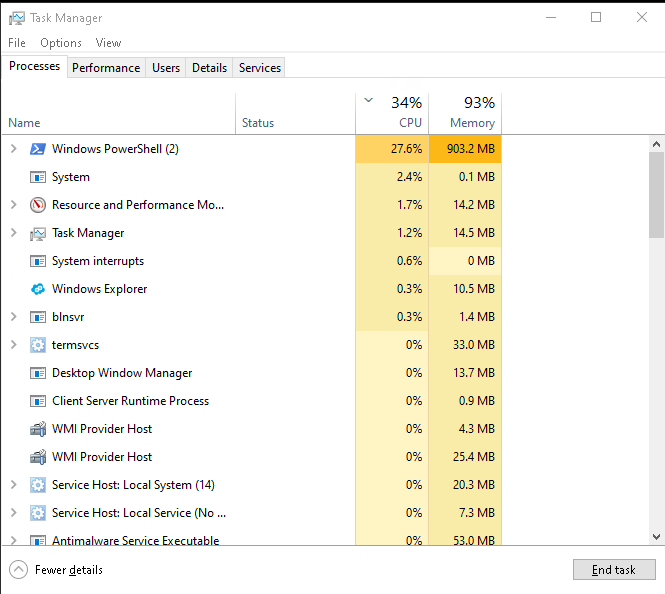Image resolution: width=665 pixels, height=594 pixels.
Task: Expand the Service Host: Local System group
Action: 13,485
